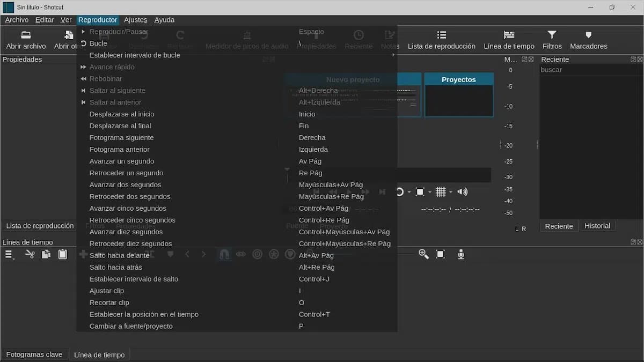Choose Retroceder dos segundos

coord(237,197)
